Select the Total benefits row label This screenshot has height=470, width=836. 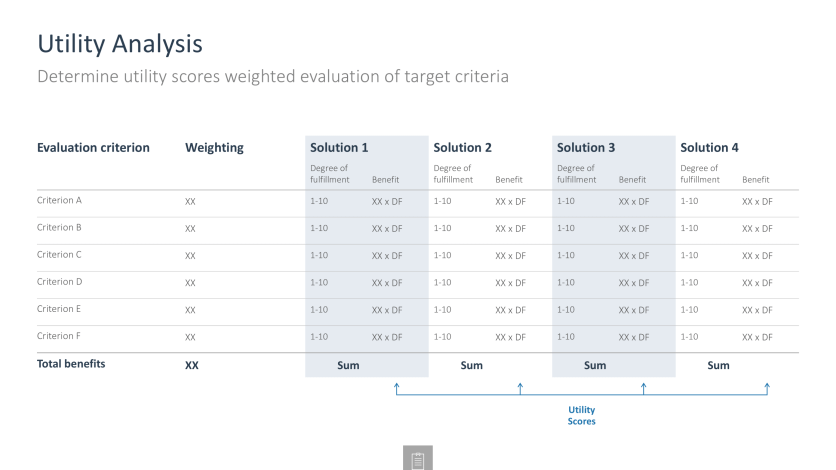pos(71,364)
